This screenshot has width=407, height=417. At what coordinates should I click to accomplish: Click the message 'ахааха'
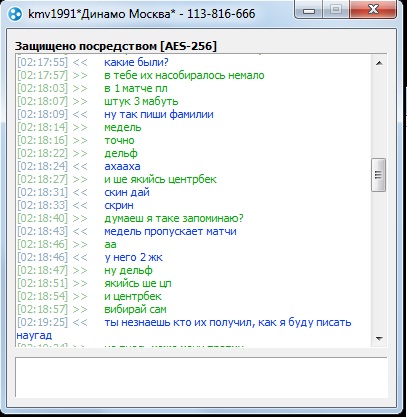click(122, 166)
